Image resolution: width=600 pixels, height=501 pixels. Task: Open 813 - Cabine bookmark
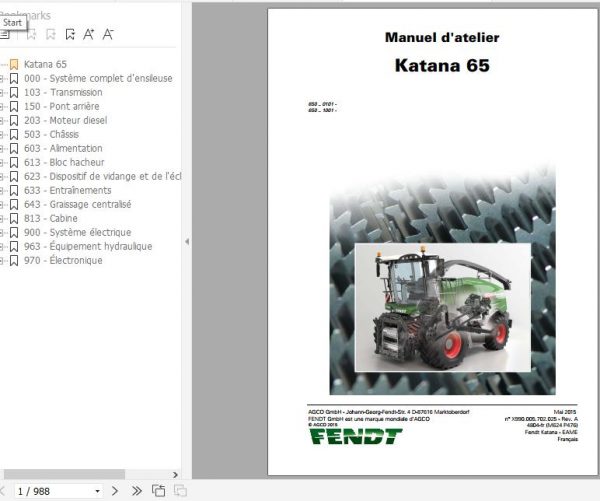point(51,218)
